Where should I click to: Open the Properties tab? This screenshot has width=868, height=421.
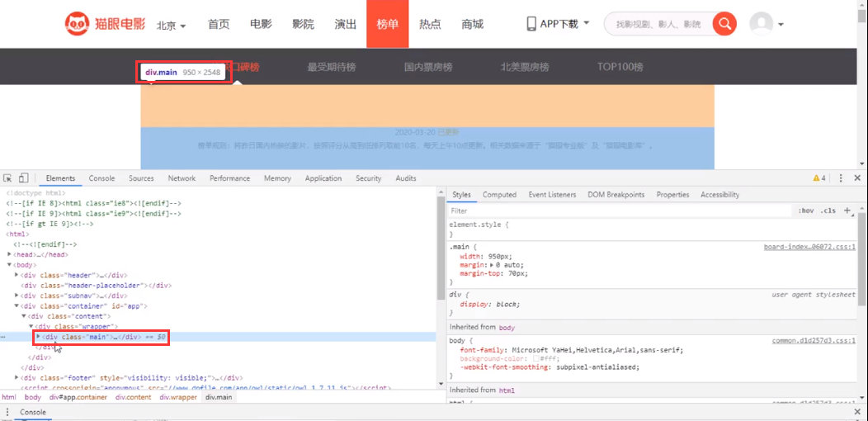tap(672, 195)
